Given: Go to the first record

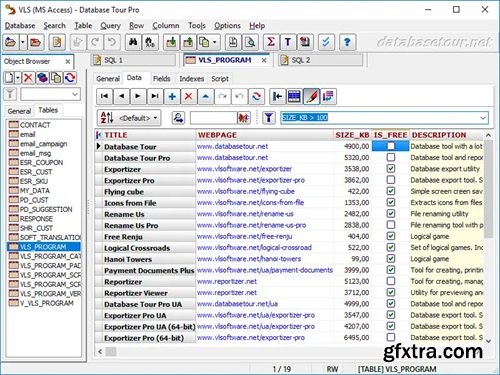Looking at the screenshot, I should (x=105, y=96).
